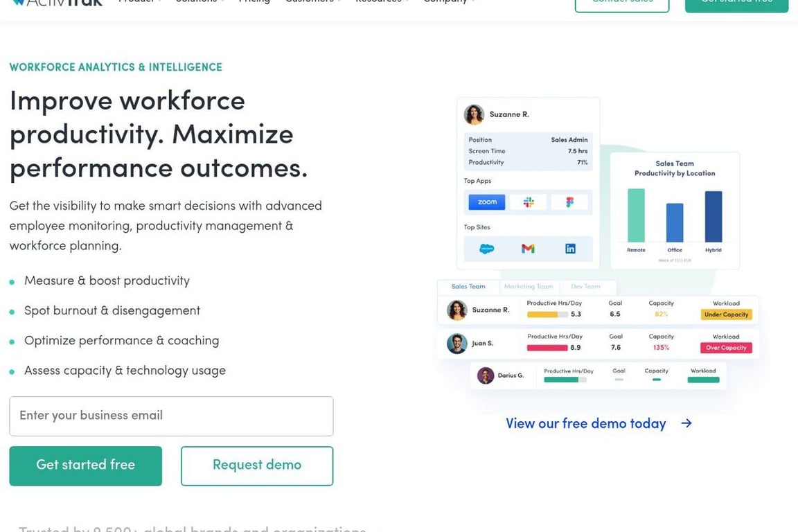Click the Request demo button
The image size is (798, 532).
tap(257, 465)
